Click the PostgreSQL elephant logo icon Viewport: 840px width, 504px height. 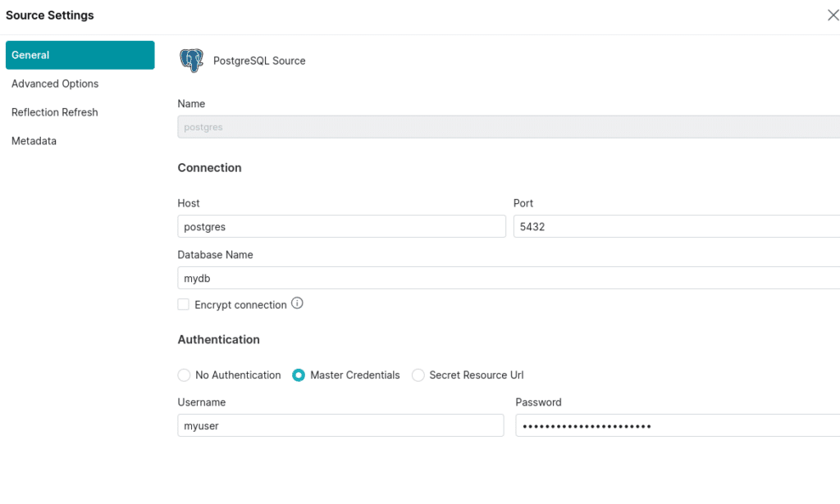point(191,61)
